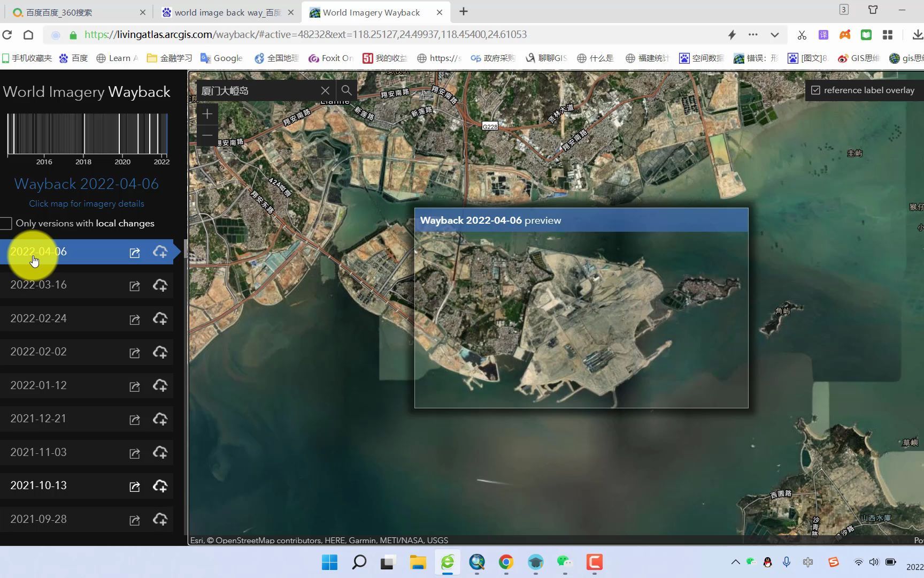924x578 pixels.
Task: Open web map icon for 2021-09-28
Action: coord(135,520)
